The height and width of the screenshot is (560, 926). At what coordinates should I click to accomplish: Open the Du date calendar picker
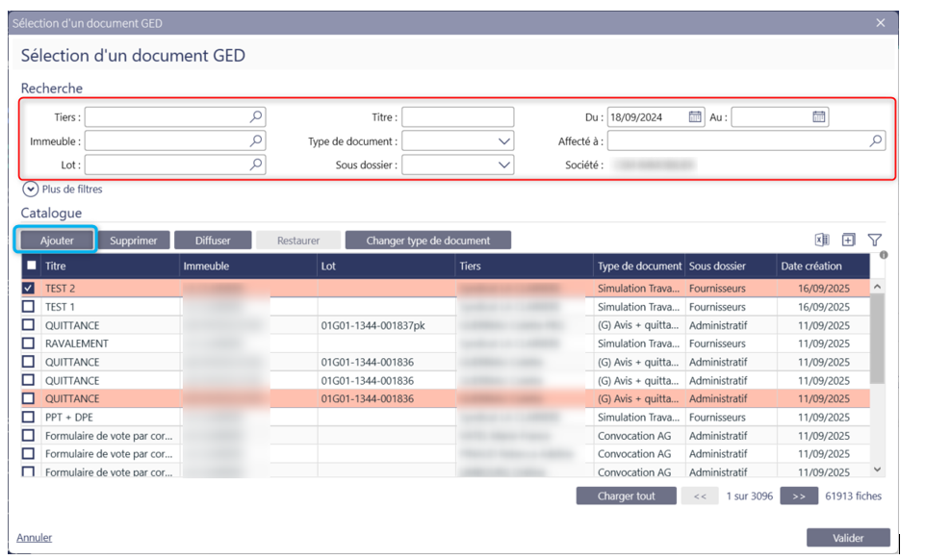click(x=695, y=117)
